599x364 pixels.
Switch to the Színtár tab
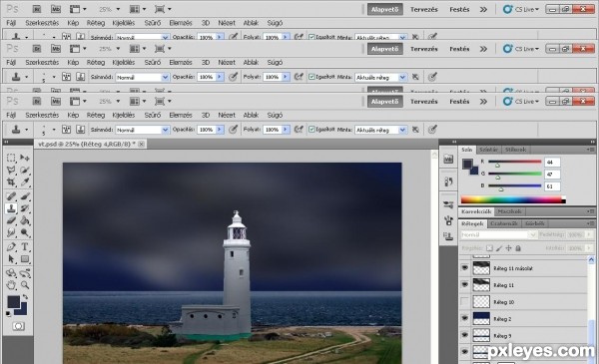coord(488,150)
